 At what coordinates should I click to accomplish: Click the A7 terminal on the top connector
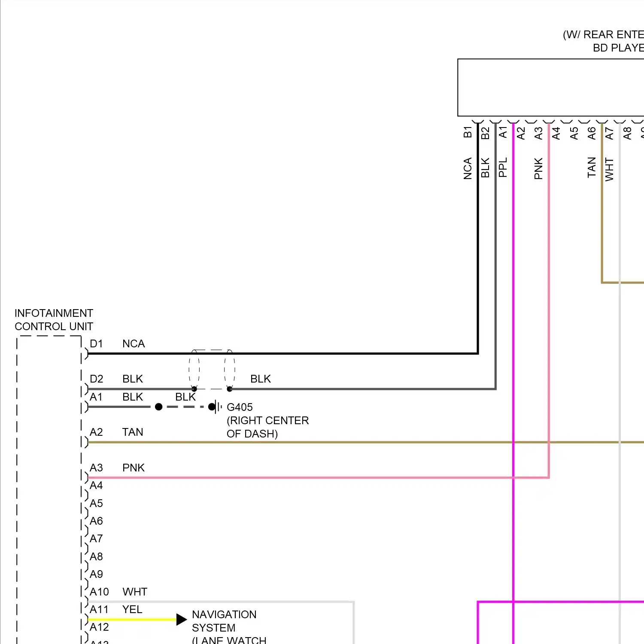point(609,133)
